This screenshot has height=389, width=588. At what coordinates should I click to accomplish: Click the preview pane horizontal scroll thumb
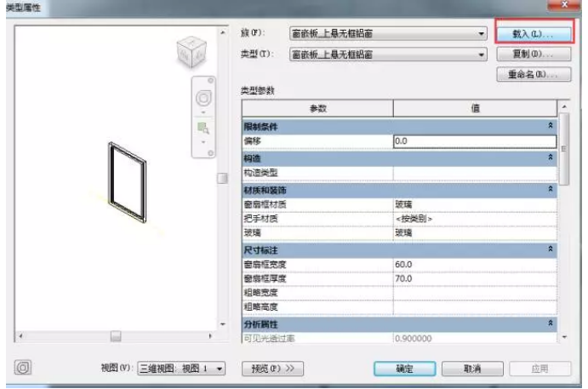pos(116,336)
